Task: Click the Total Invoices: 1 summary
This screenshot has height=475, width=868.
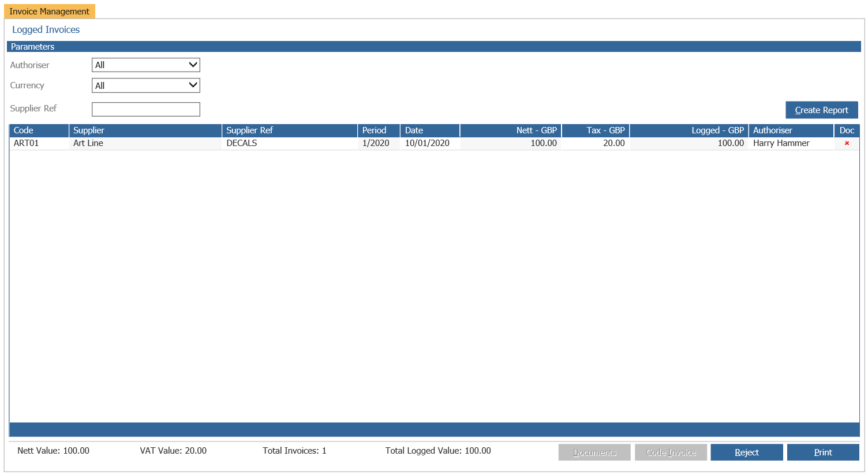Action: (x=294, y=451)
